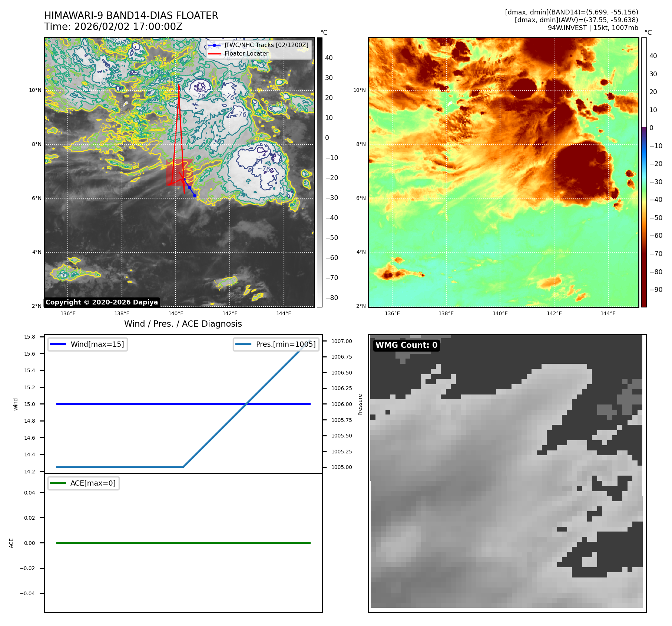The height and width of the screenshot is (626, 672).
Task: Click the blue JTWC/NHC track legend marker
Action: (x=214, y=45)
